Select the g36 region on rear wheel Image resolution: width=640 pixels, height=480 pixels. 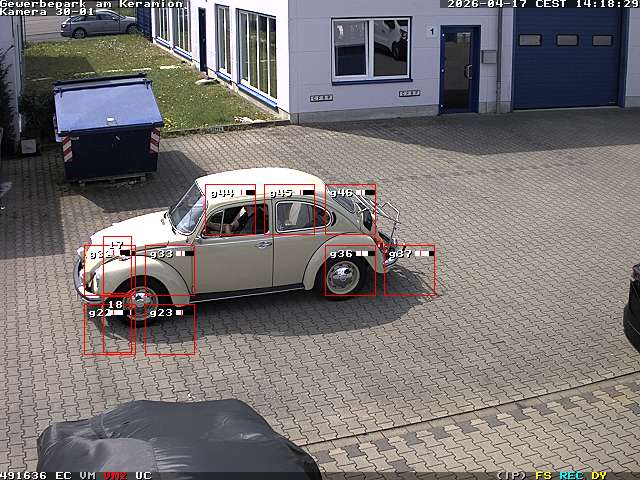(350, 271)
